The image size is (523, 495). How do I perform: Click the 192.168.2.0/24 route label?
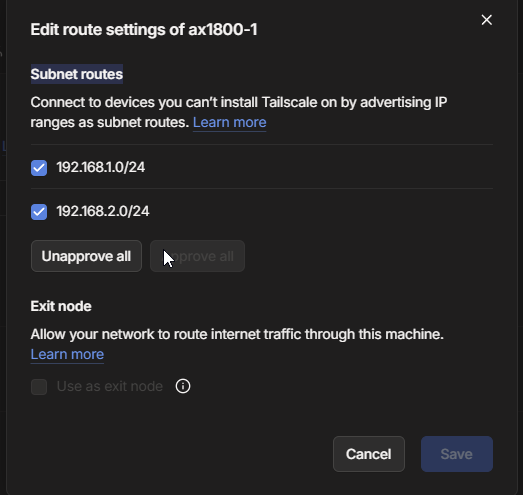[x=103, y=211]
